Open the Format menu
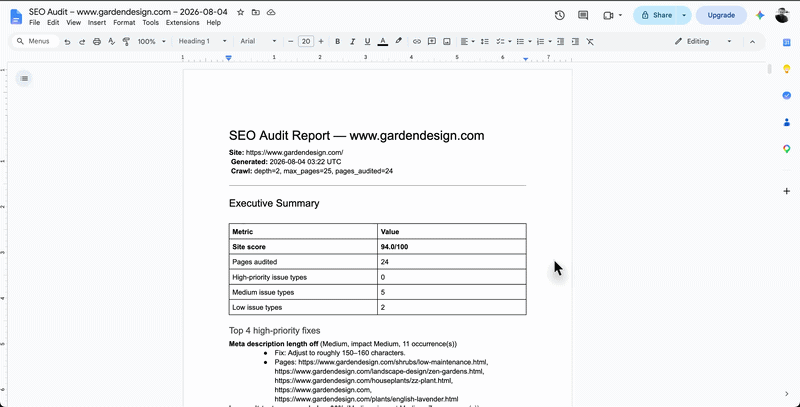The width and height of the screenshot is (800, 407). [124, 23]
